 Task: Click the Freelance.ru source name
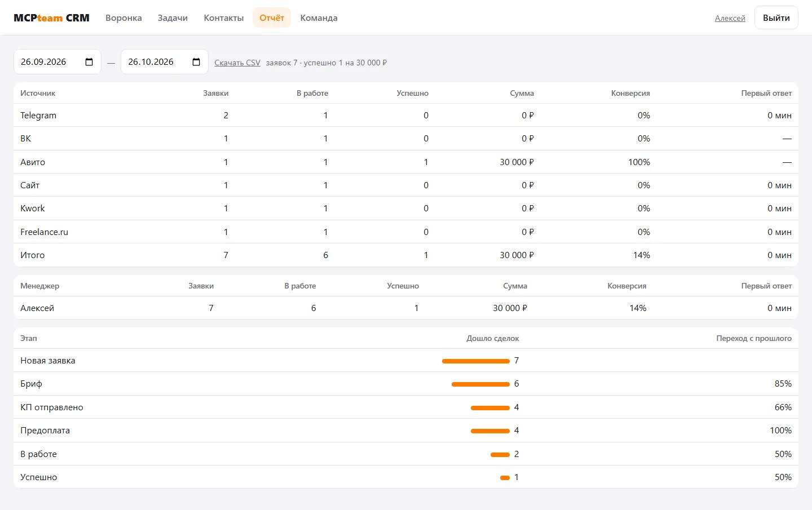pos(44,232)
